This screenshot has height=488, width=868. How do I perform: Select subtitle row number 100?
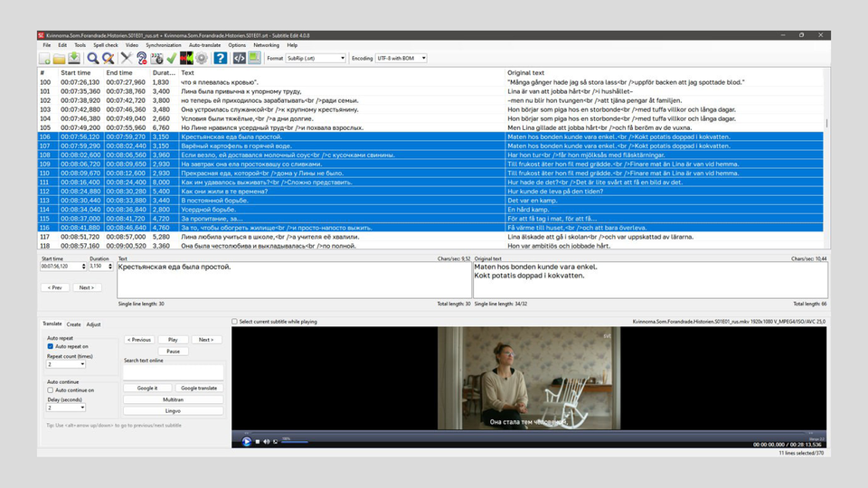point(430,82)
